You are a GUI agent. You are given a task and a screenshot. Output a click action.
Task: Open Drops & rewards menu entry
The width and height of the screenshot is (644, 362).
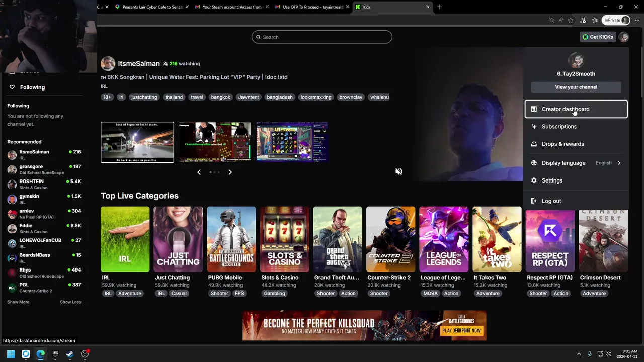click(576, 144)
